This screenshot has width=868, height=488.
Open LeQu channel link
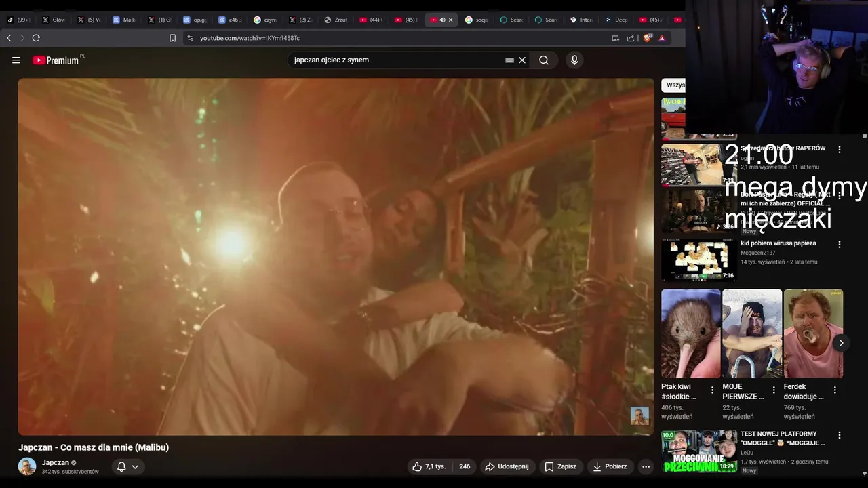[x=747, y=452]
